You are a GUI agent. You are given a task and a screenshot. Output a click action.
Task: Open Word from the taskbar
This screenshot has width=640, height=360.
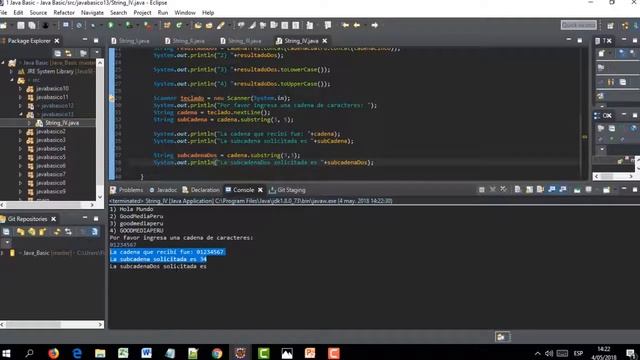(147, 353)
